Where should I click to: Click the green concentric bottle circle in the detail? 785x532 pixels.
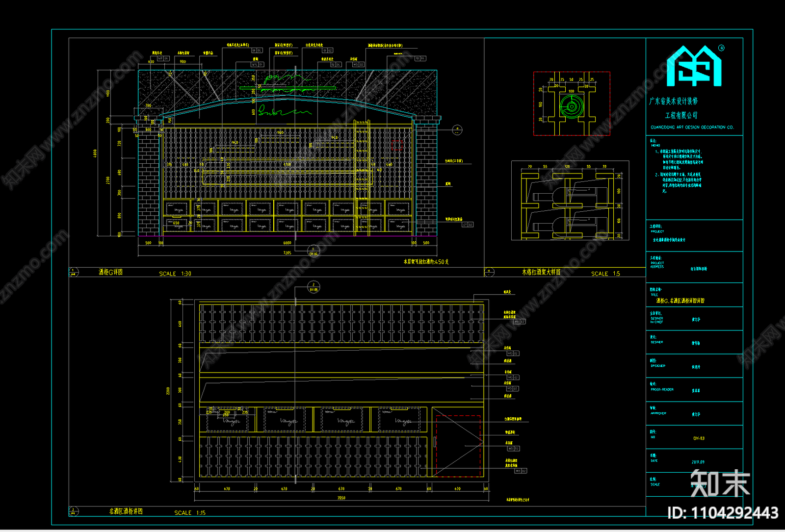tap(572, 106)
